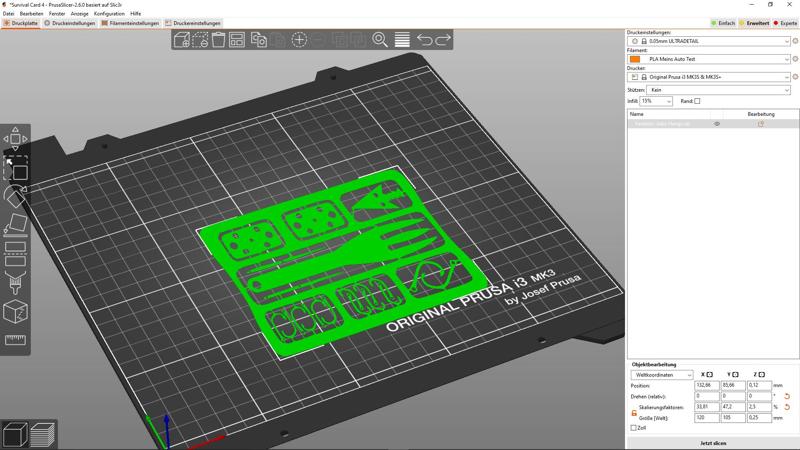Click the Redo arrow icon
This screenshot has width=800, height=450.
pos(442,40)
